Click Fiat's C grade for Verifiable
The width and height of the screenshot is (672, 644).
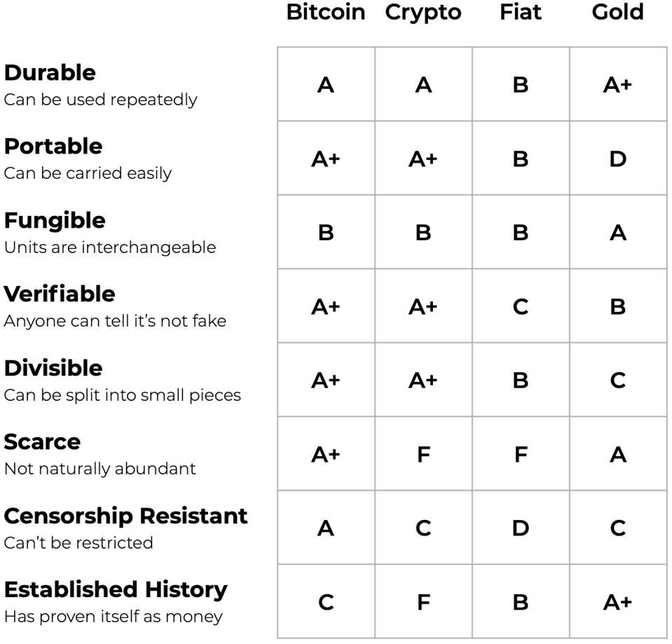click(521, 307)
